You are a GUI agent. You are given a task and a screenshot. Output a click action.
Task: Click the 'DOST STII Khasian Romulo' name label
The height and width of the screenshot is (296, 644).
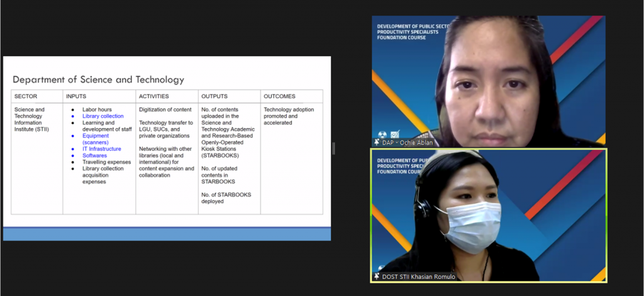point(418,277)
